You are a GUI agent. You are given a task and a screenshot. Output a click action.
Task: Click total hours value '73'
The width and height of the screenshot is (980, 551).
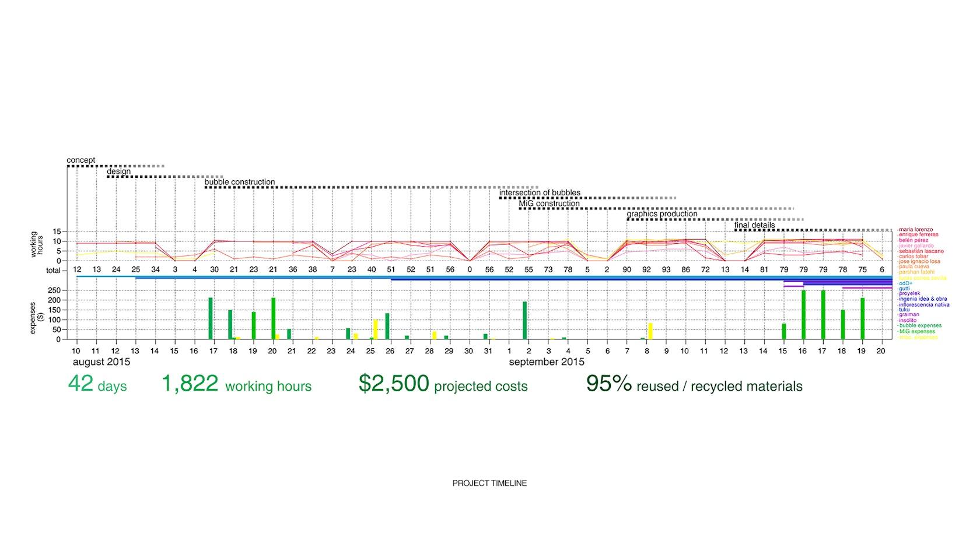(548, 270)
